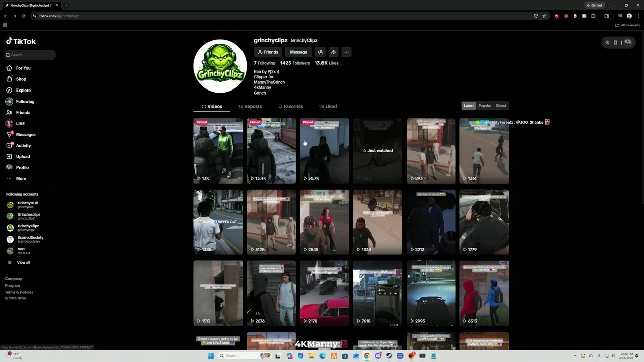The width and height of the screenshot is (644, 362).
Task: Open the Activity notifications
Action: (x=19, y=146)
